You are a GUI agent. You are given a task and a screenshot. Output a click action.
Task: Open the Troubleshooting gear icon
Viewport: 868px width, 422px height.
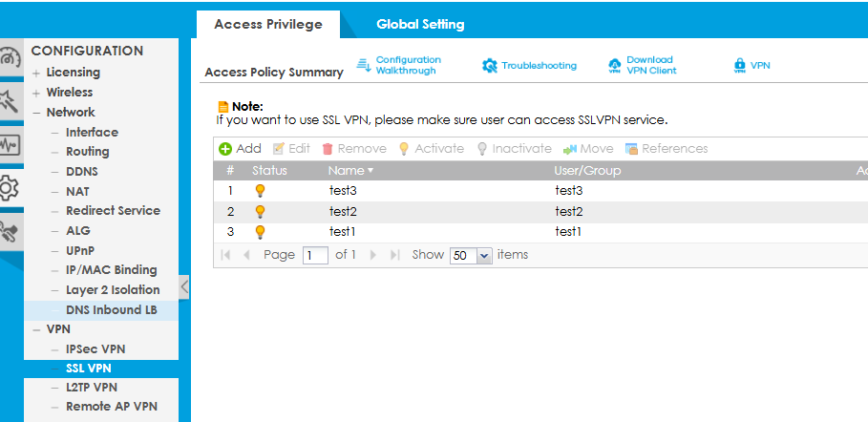tap(490, 66)
